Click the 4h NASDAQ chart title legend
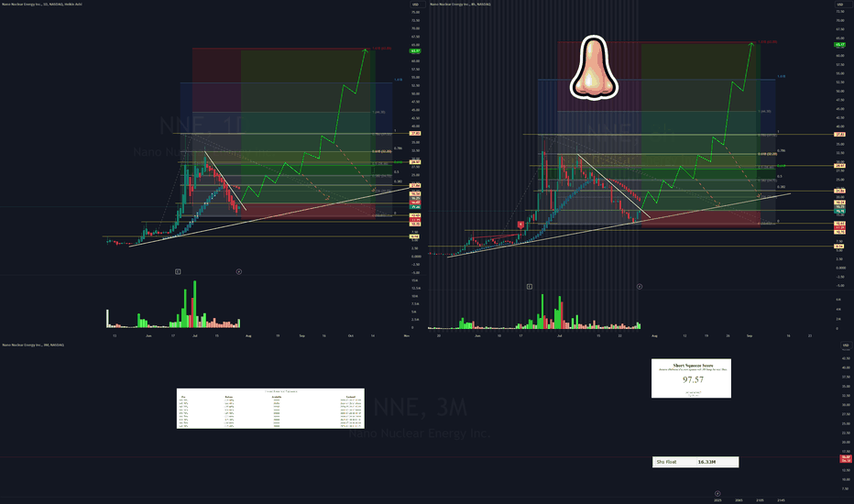854x504 pixels. pyautogui.click(x=460, y=5)
